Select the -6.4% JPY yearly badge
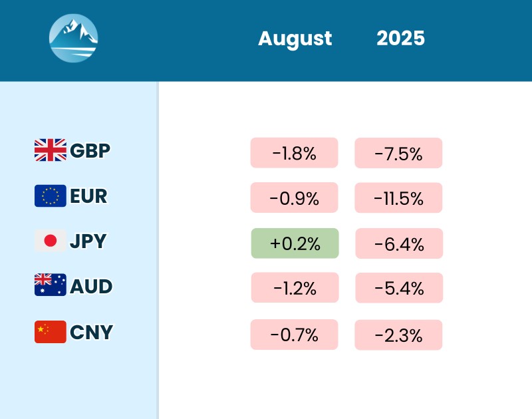The height and width of the screenshot is (419, 532). pos(399,243)
